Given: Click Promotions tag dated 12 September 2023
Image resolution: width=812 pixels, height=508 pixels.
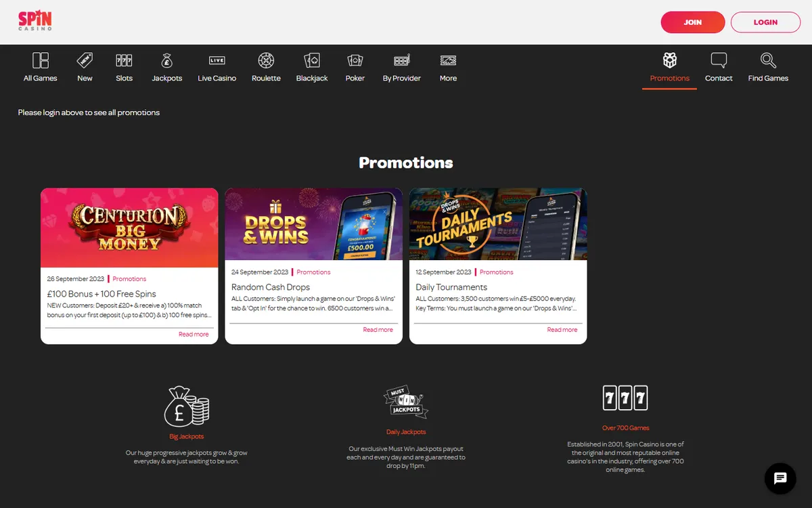Looking at the screenshot, I should pos(497,272).
